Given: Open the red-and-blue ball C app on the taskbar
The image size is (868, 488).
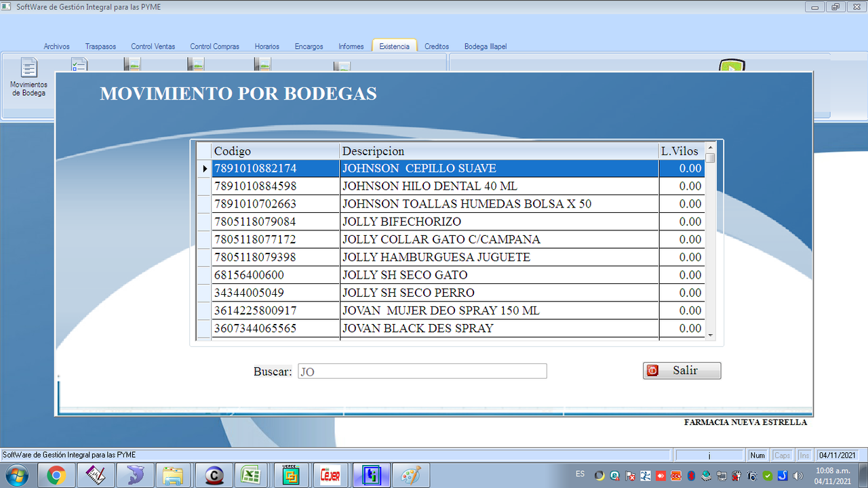Looking at the screenshot, I should tap(214, 476).
